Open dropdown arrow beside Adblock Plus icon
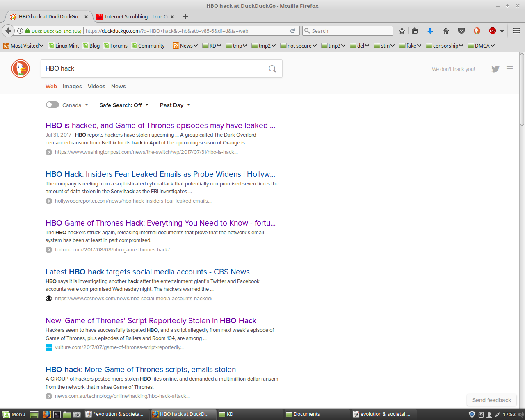This screenshot has height=420, width=525. click(502, 31)
